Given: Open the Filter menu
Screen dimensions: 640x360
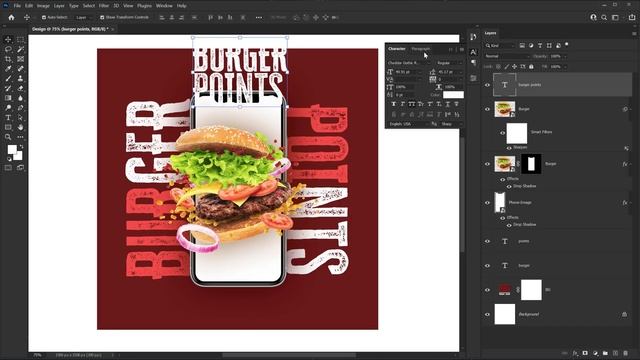Looking at the screenshot, I should pos(104,6).
